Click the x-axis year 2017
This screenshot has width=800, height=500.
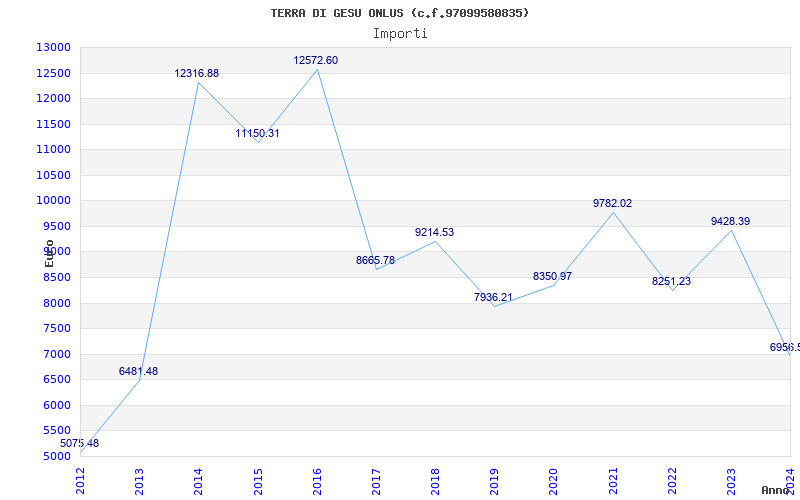coord(376,482)
